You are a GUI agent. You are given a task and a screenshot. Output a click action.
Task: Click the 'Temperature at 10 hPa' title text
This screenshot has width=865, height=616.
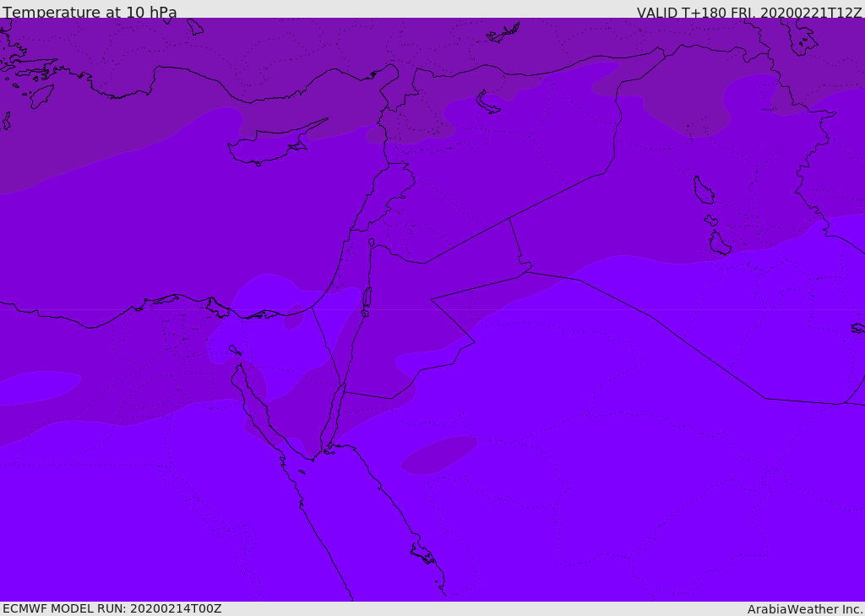(x=90, y=12)
